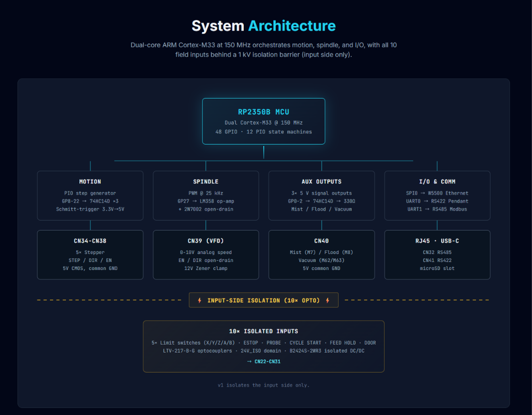Click 'STEP / DIR / EN' text

90,260
